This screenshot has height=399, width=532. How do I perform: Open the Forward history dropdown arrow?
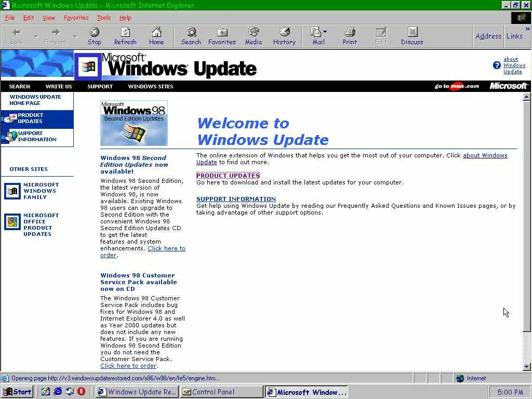[x=75, y=36]
